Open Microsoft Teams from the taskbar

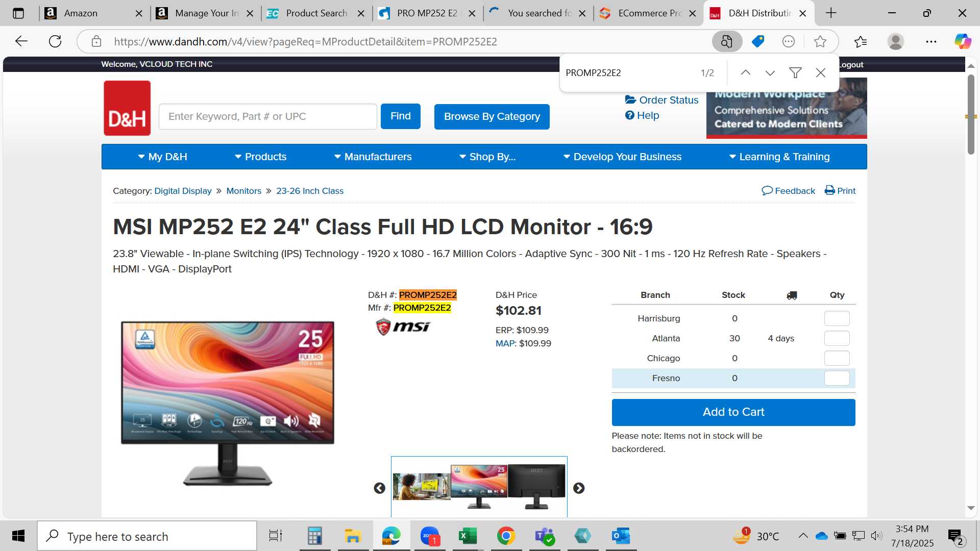544,536
